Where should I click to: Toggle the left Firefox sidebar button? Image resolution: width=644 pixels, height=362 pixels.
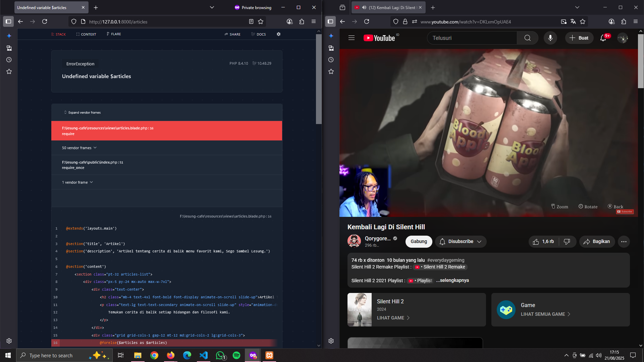pyautogui.click(x=8, y=22)
